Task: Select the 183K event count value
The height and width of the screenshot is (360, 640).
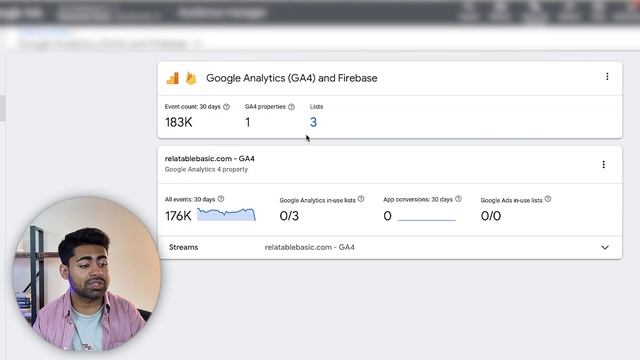Action: (178, 122)
